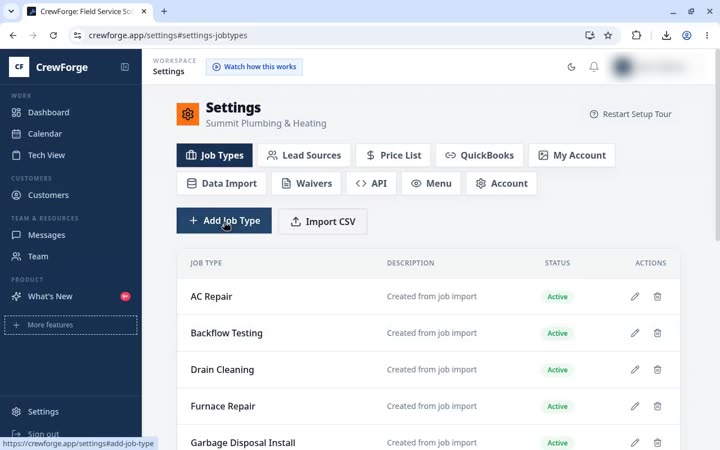Switch to Price List tab
The image size is (720, 450).
(393, 155)
